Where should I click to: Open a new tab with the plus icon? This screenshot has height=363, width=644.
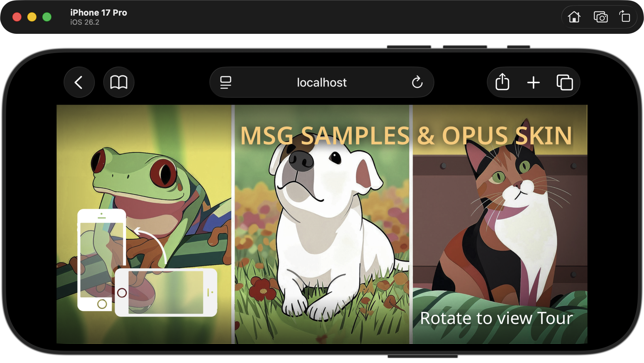533,82
